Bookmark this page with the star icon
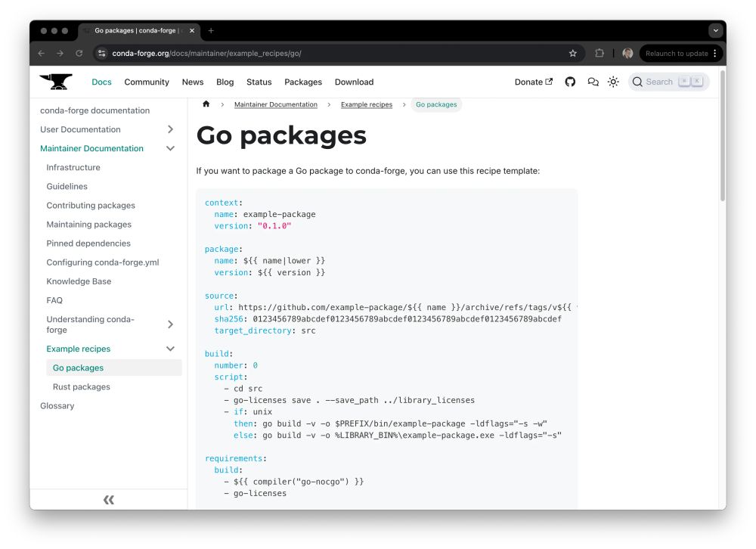The height and width of the screenshot is (549, 756). click(x=573, y=54)
